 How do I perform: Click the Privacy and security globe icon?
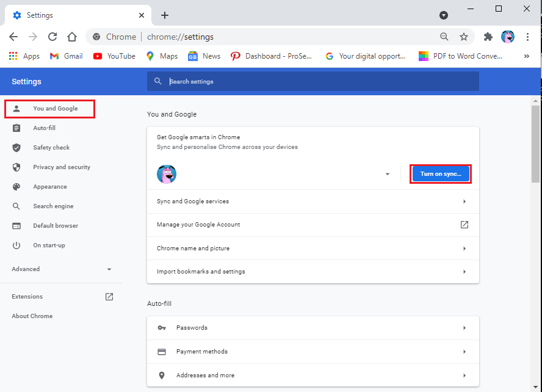click(x=16, y=167)
